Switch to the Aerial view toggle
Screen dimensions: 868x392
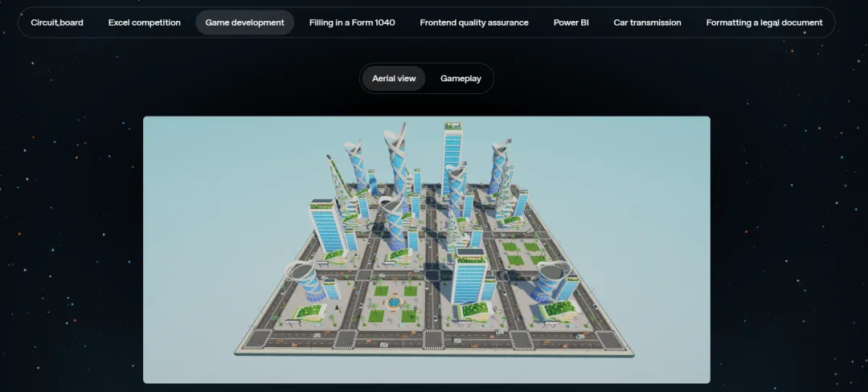pos(394,79)
